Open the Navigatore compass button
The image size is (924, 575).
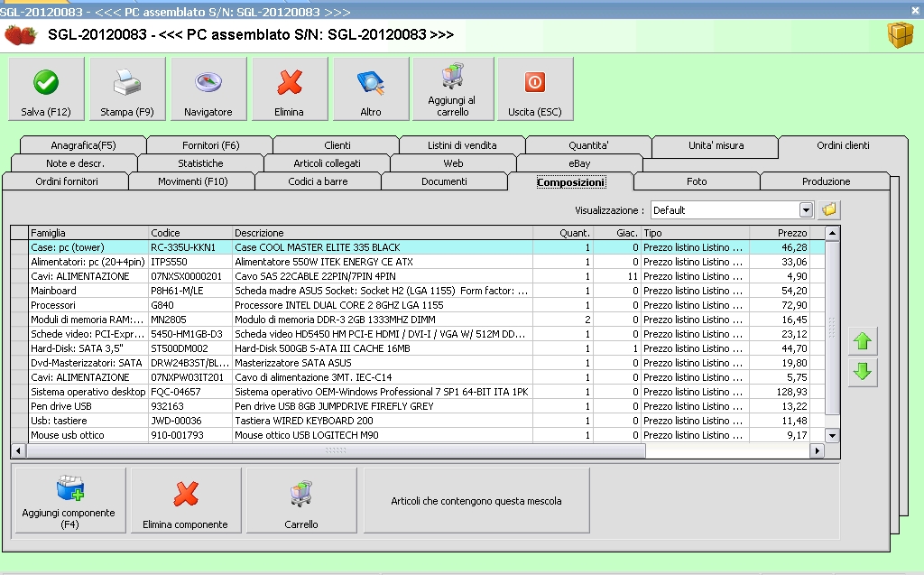pos(208,89)
